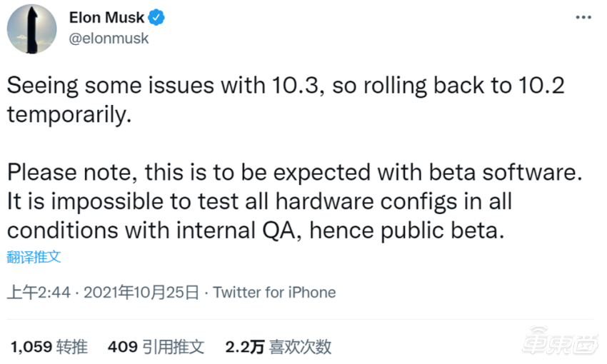Click the 车东西 watermark logo
The width and height of the screenshot is (607, 364).
point(558,345)
